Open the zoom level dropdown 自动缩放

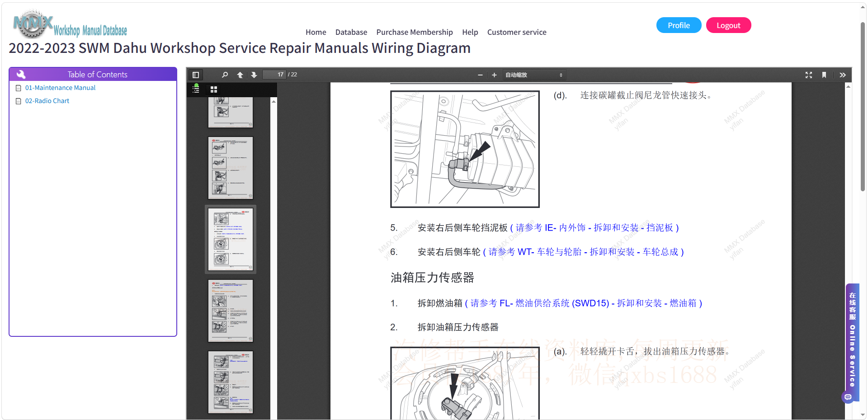click(x=534, y=75)
